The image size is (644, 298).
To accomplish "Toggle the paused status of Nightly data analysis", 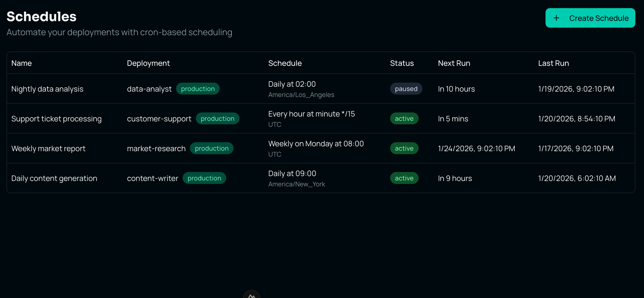I will 406,89.
